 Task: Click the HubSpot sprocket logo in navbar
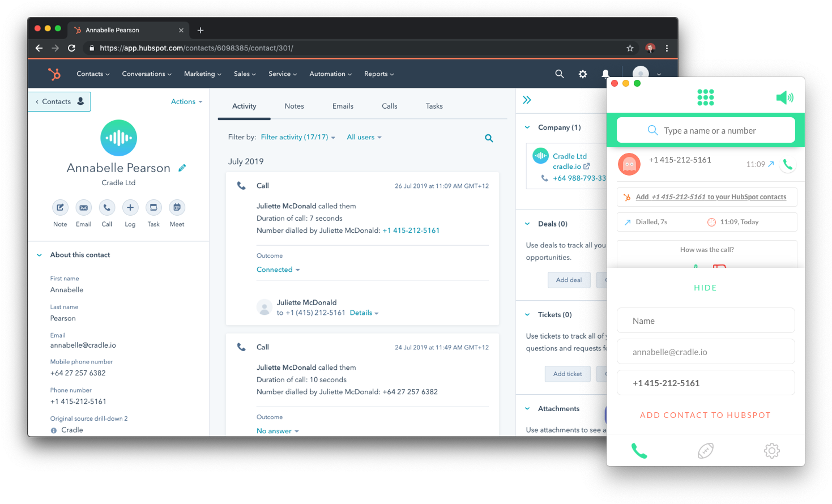(x=54, y=74)
